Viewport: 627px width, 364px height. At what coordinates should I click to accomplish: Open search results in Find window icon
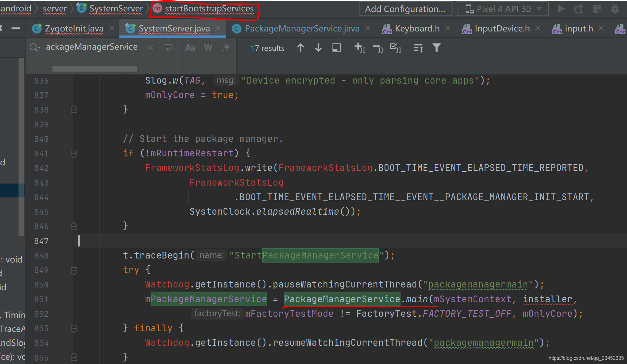(336, 48)
